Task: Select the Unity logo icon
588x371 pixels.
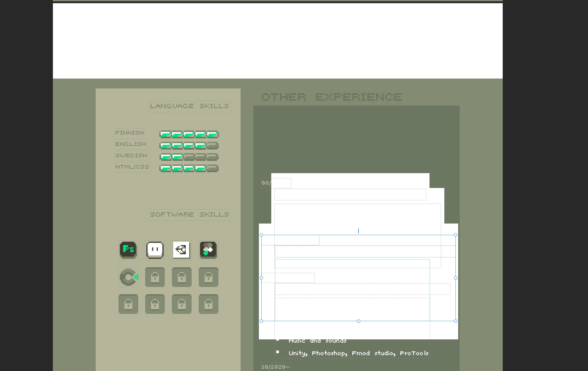Action: [181, 249]
